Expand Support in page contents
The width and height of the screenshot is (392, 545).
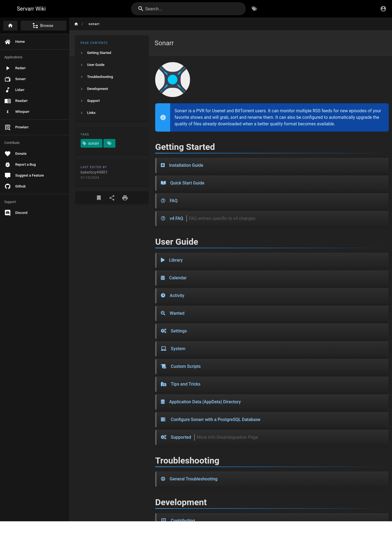[112, 101]
